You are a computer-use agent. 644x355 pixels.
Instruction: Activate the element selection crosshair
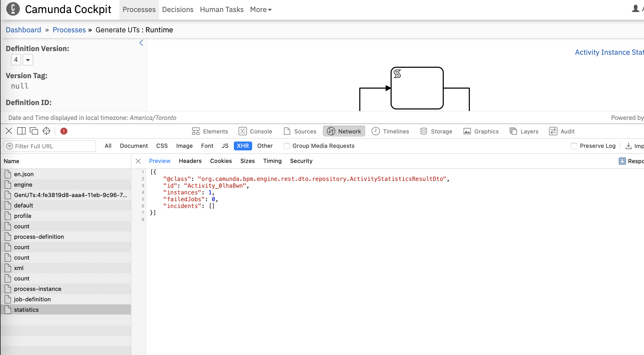(46, 131)
